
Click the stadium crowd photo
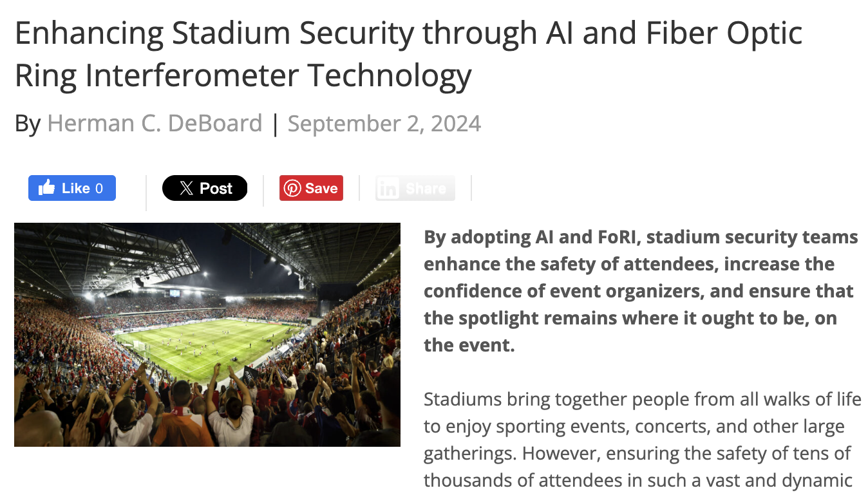pos(207,334)
